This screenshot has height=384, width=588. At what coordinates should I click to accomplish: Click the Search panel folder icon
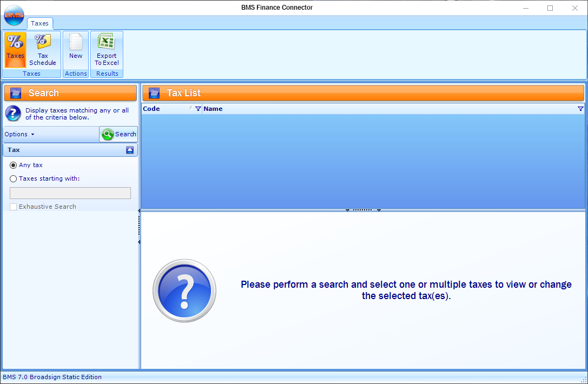[x=16, y=93]
